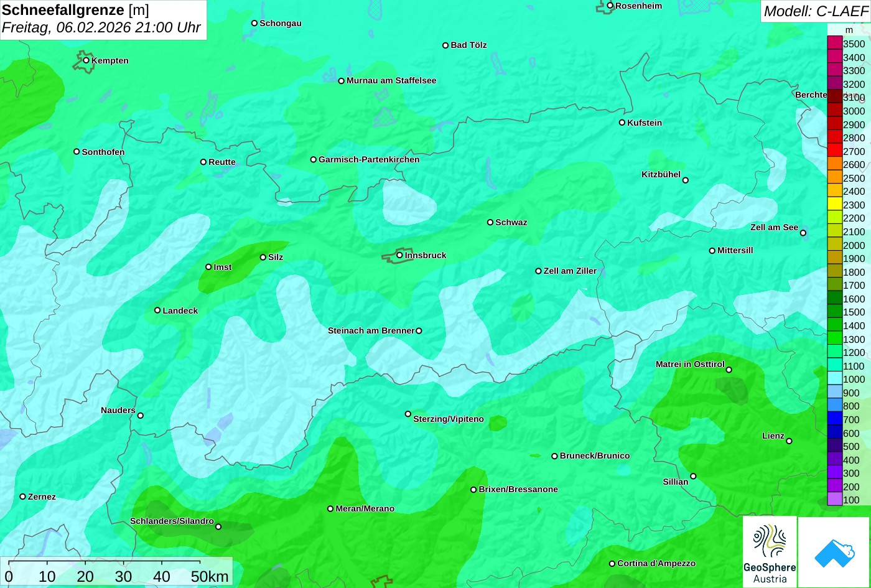871x588 pixels.
Task: Click the date Freitag, 06.02.2026 21:00 Uhr
Action: [x=101, y=27]
